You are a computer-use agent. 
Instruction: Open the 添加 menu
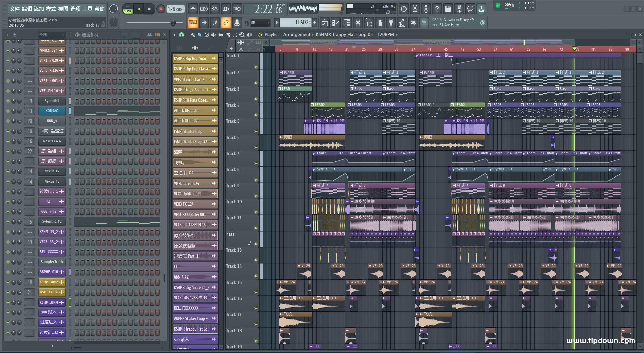tap(39, 9)
